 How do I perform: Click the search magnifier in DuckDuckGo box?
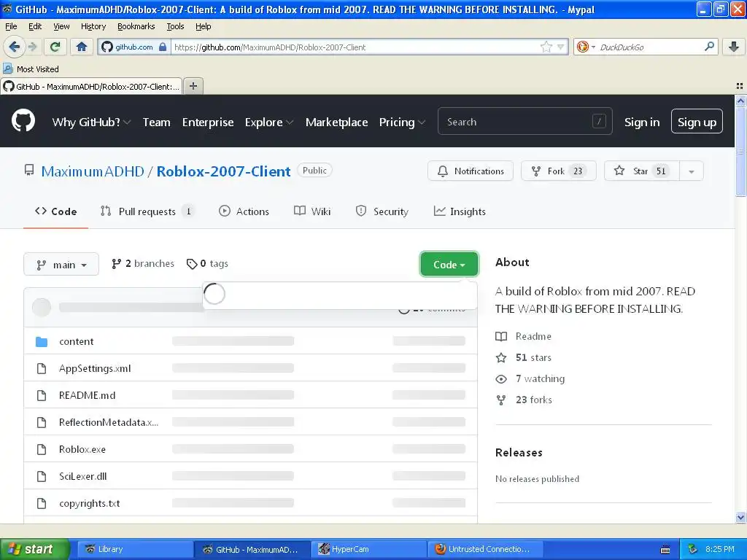pos(709,47)
